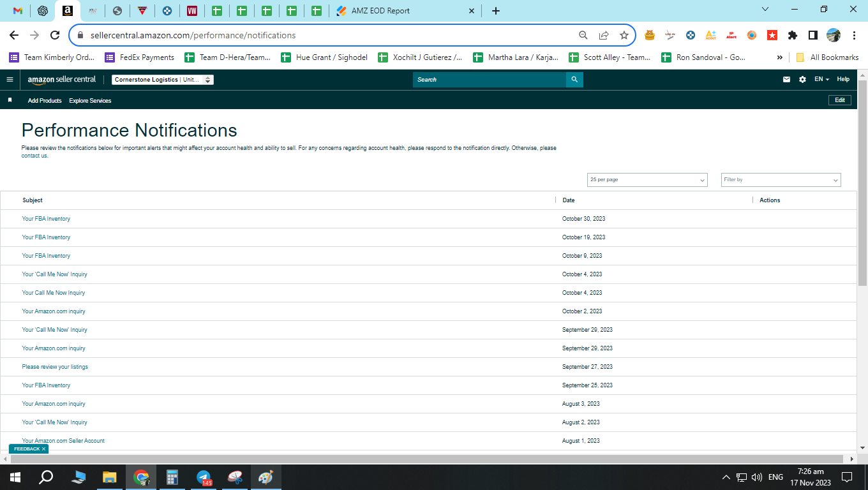868x490 pixels.
Task: Open the zoom magnifier in address bar
Action: (583, 35)
